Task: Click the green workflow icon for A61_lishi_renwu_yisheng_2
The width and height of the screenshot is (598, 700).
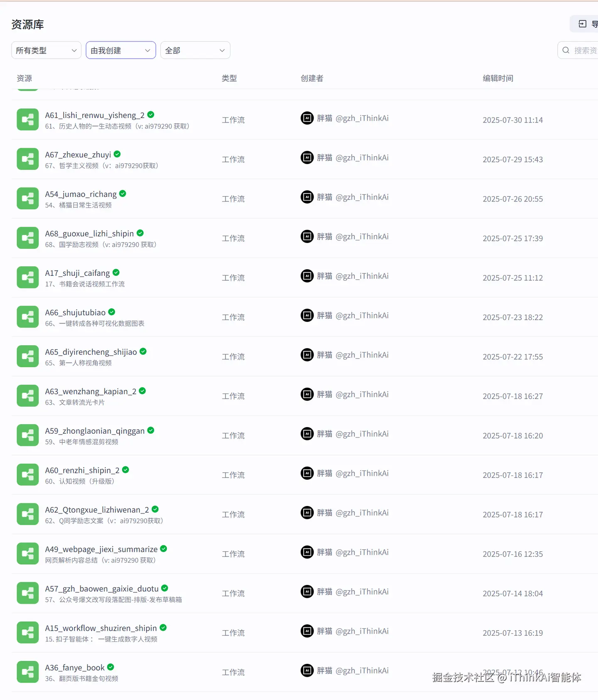Action: tap(27, 120)
